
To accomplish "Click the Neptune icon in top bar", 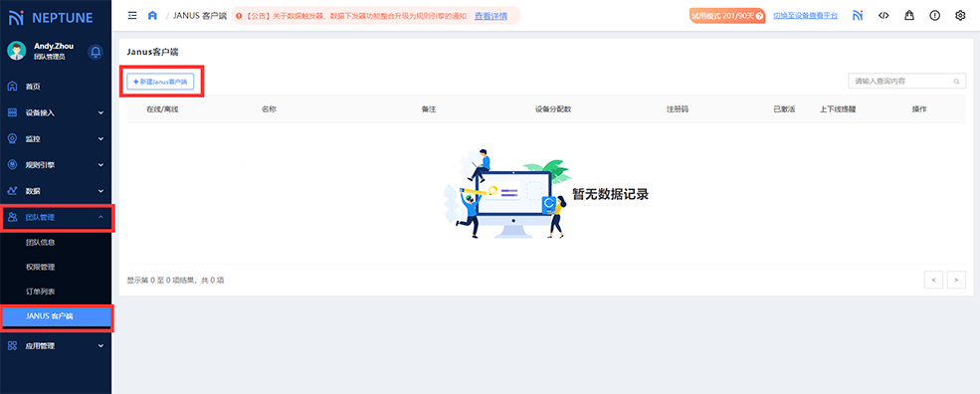I will 858,16.
